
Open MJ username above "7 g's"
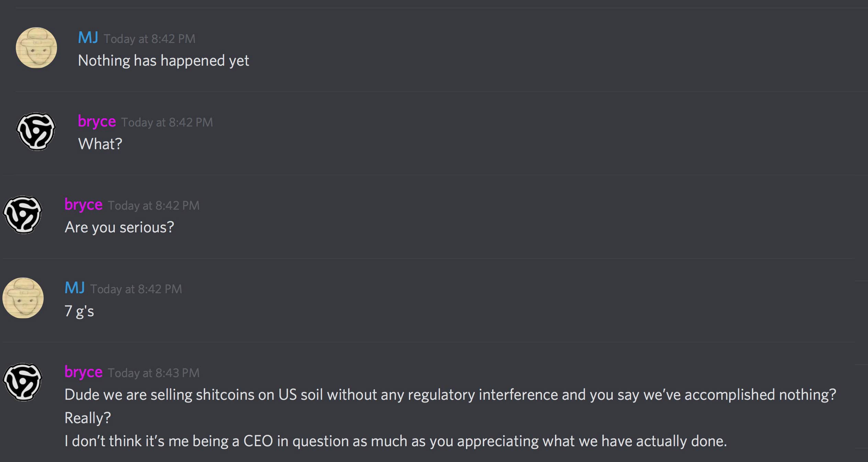[x=75, y=288]
